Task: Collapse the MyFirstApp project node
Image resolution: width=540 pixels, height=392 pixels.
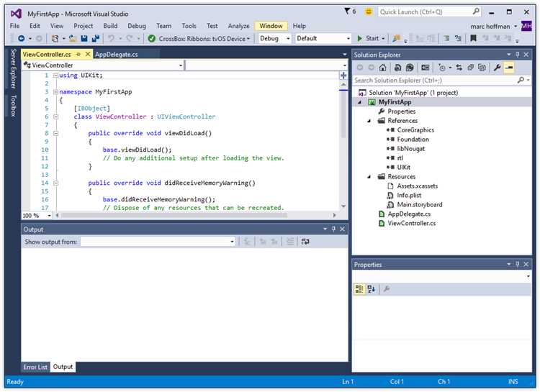Action: [x=360, y=102]
